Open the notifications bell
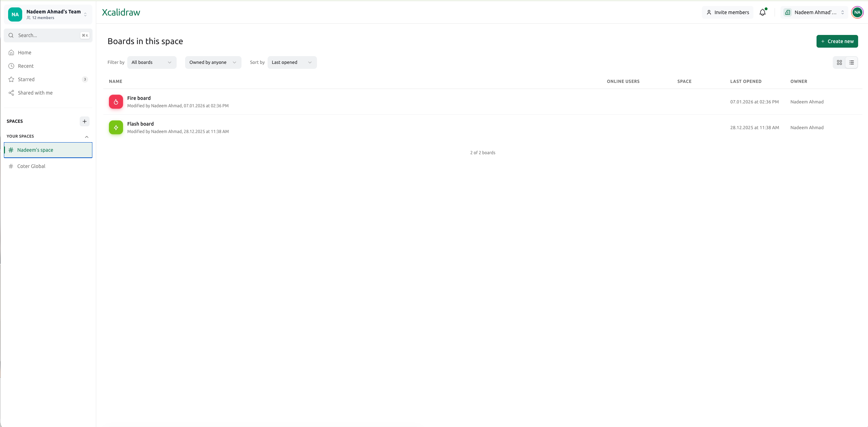 (762, 12)
